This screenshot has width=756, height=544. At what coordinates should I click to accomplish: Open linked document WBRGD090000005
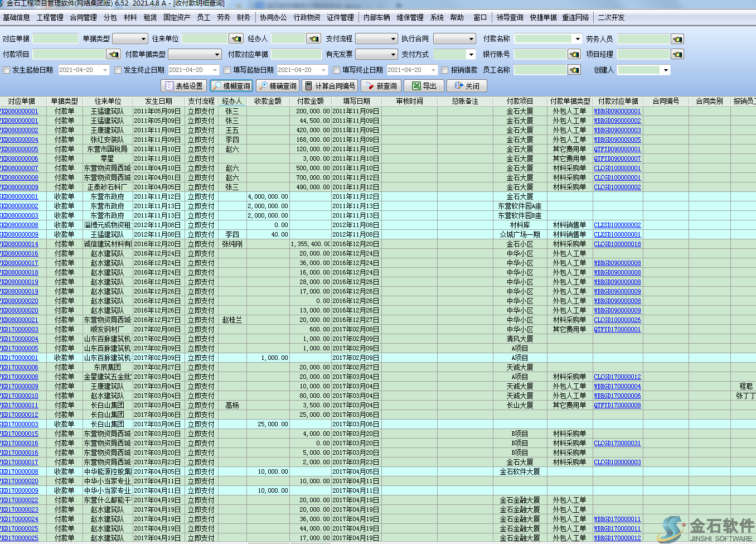point(617,139)
